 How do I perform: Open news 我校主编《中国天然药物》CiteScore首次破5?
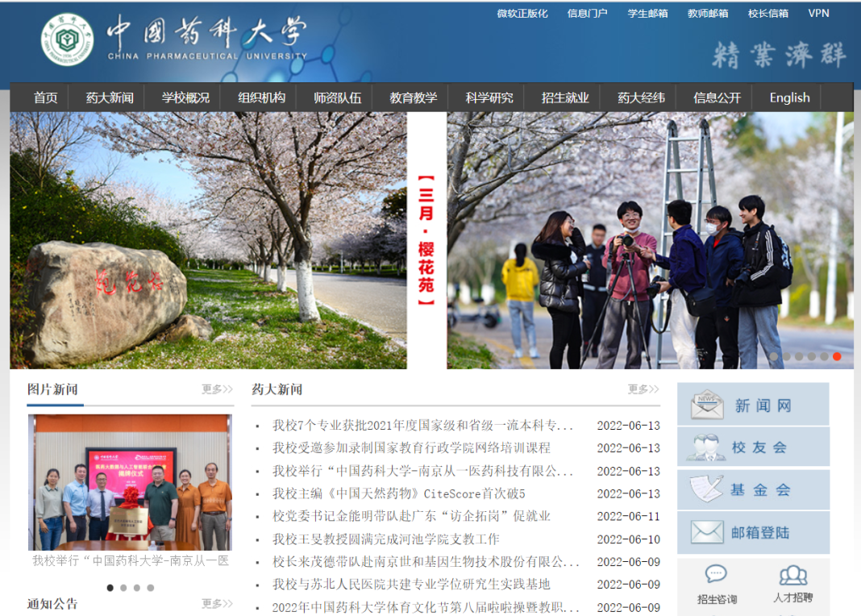(x=398, y=493)
